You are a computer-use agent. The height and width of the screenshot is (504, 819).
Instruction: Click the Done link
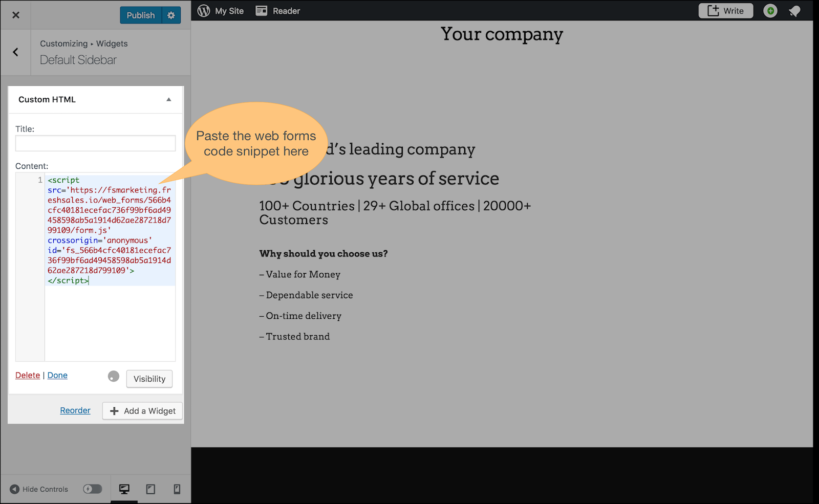tap(57, 375)
